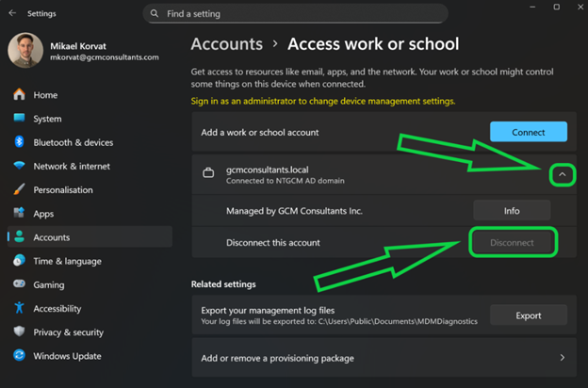Click the Accessibility figure icon
The image size is (588, 388).
click(x=19, y=308)
